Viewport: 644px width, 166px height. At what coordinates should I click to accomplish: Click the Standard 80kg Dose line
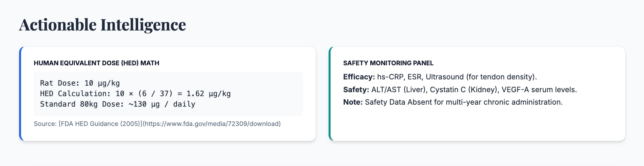pos(117,104)
